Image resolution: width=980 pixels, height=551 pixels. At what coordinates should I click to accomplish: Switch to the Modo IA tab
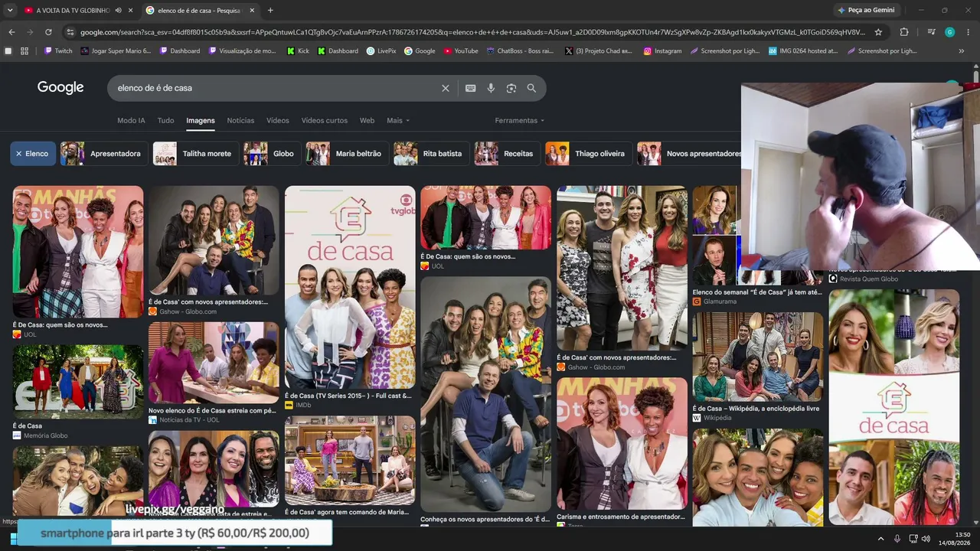tap(131, 120)
